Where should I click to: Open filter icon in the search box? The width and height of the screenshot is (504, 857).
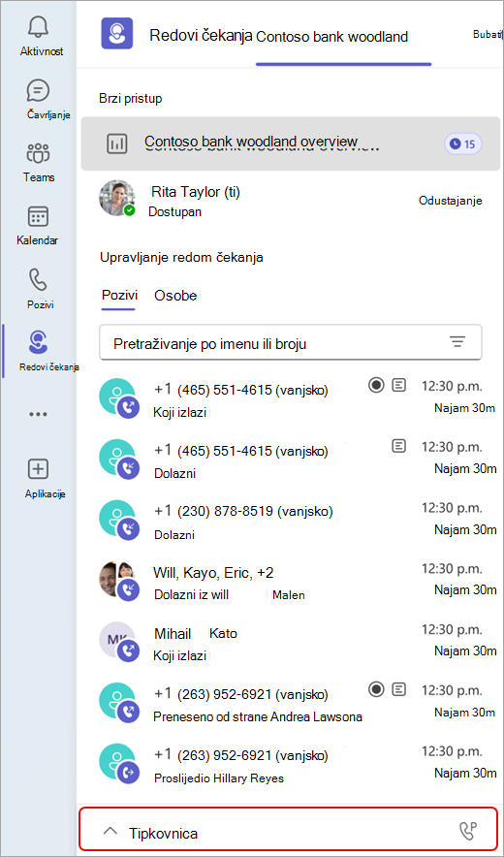tap(457, 342)
